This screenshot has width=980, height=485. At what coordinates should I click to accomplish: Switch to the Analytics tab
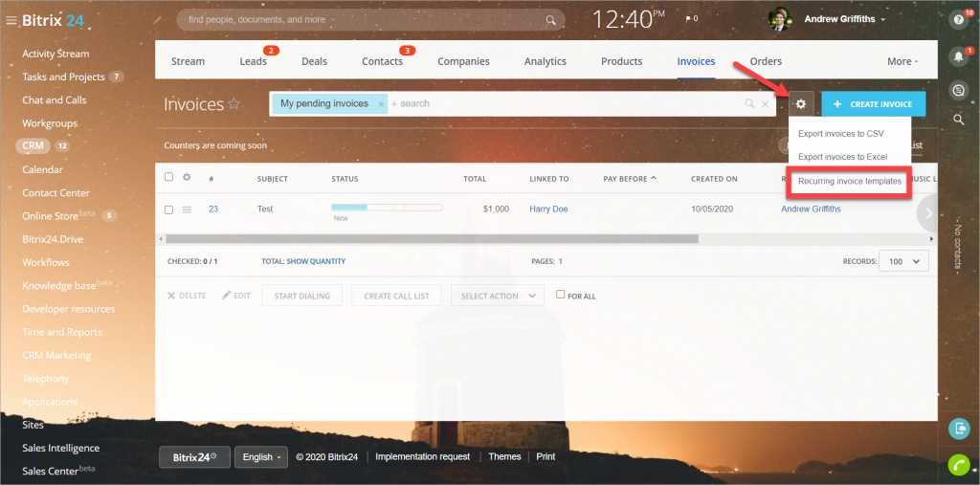click(x=545, y=61)
